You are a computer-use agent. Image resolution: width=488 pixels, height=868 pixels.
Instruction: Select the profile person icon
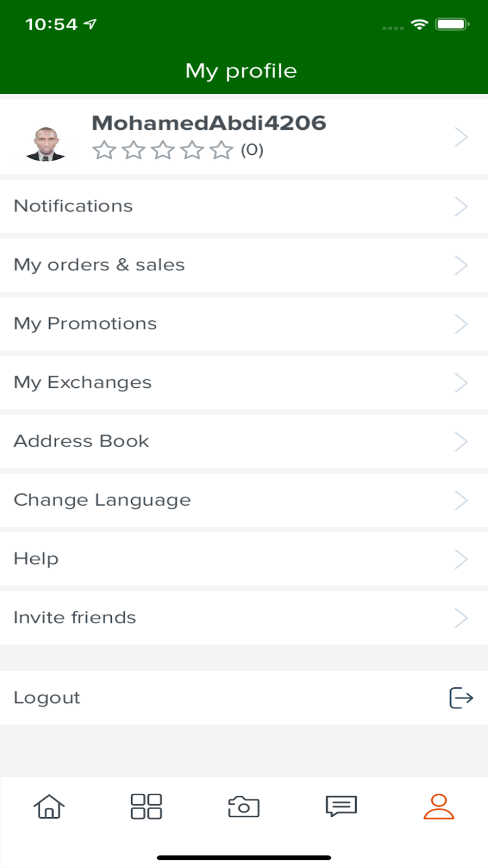pyautogui.click(x=439, y=806)
